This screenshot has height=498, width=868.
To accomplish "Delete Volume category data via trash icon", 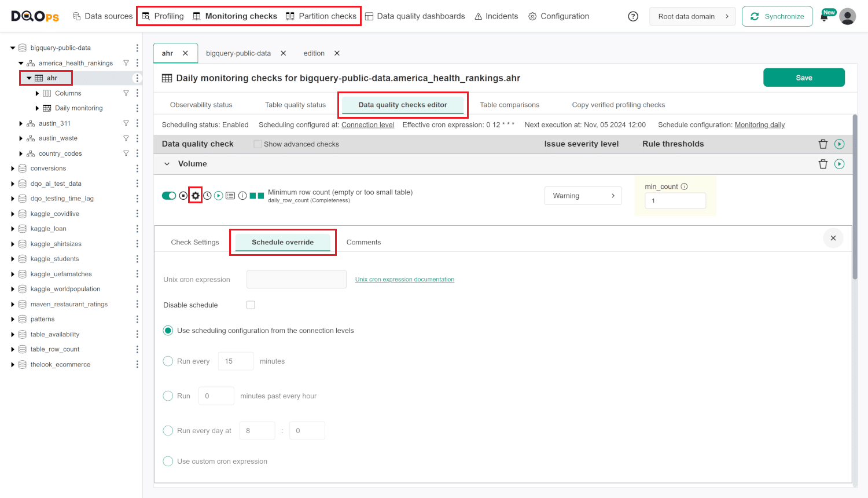I will tap(823, 164).
